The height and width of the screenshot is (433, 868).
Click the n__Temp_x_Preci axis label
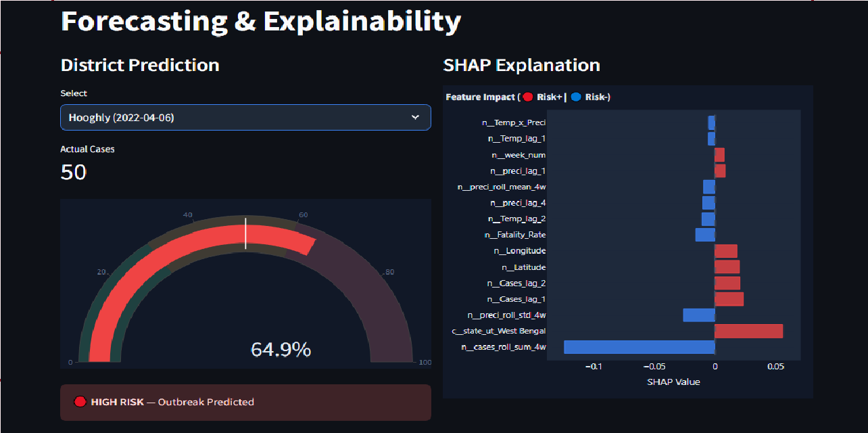click(x=513, y=122)
